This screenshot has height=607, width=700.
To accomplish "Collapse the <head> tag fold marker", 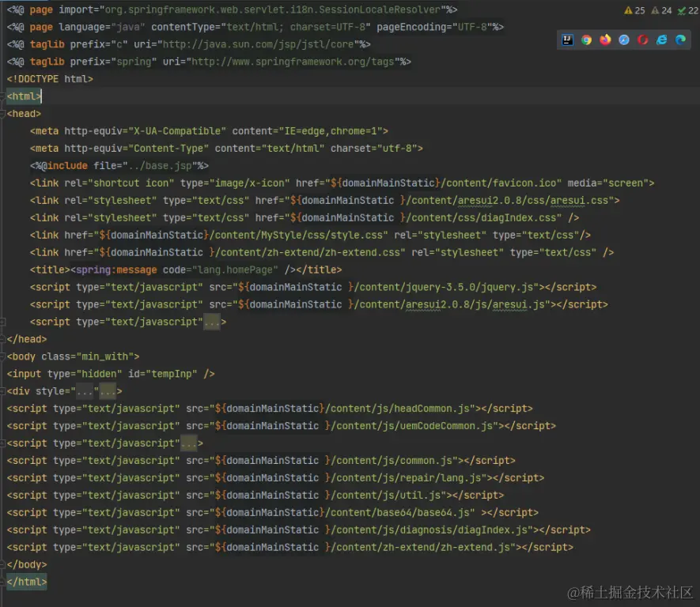I will [2, 114].
